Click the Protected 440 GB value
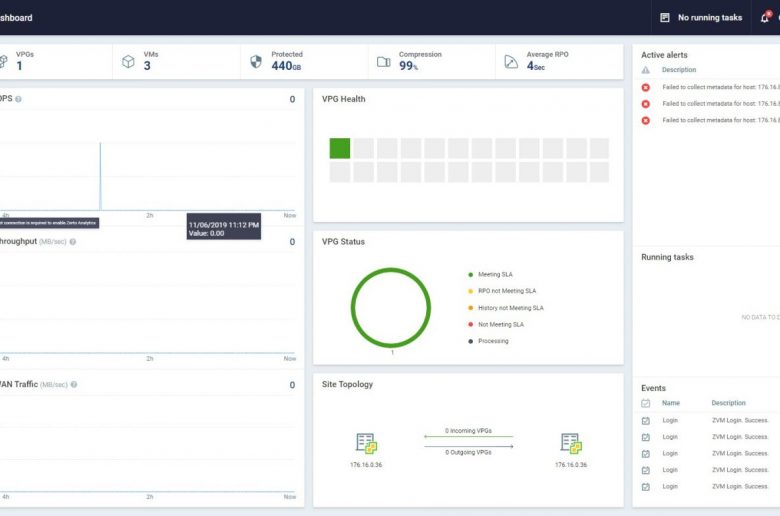Viewport: 780px width, 516px height. 286,66
